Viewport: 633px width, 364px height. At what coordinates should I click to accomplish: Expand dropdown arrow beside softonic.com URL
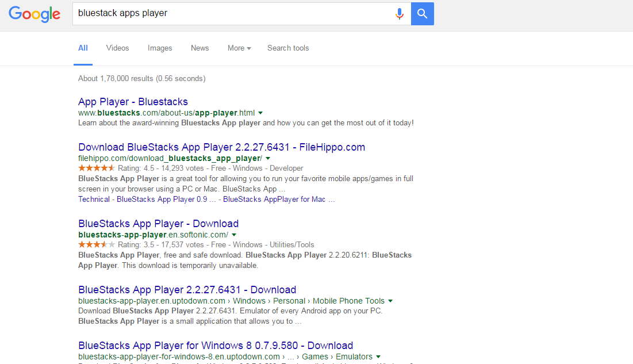pyautogui.click(x=234, y=235)
